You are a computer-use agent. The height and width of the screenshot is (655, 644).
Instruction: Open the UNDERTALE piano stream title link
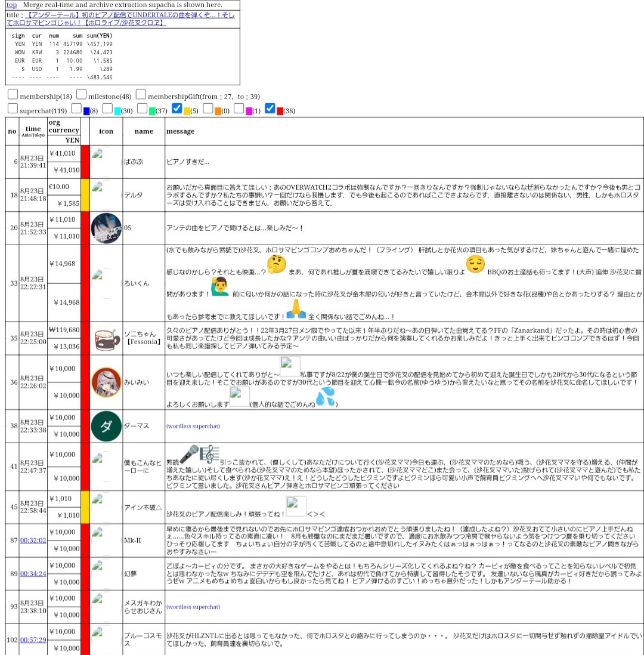(120, 19)
